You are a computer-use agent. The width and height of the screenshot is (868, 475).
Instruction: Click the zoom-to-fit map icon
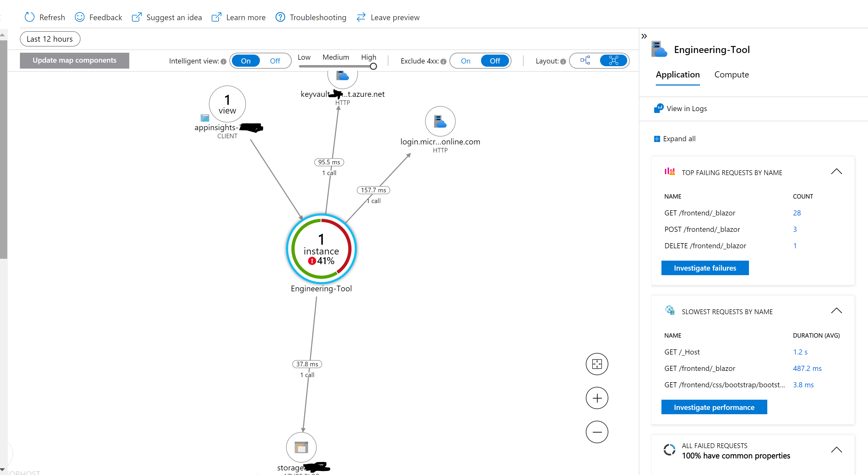[x=597, y=364]
